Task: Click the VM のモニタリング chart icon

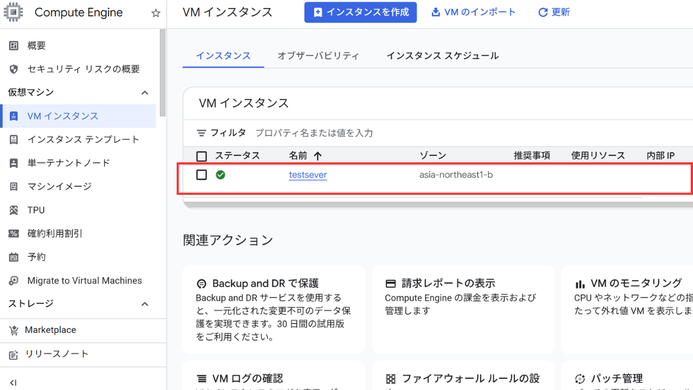Action: (x=580, y=283)
